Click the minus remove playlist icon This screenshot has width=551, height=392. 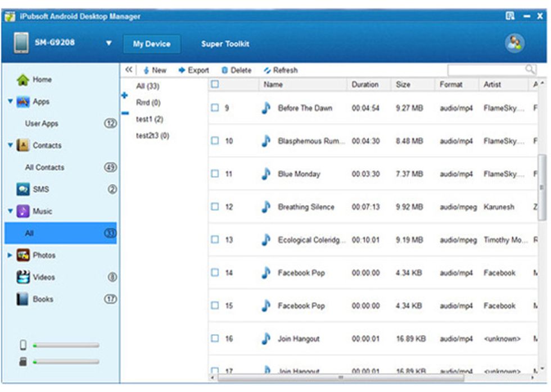pyautogui.click(x=125, y=113)
